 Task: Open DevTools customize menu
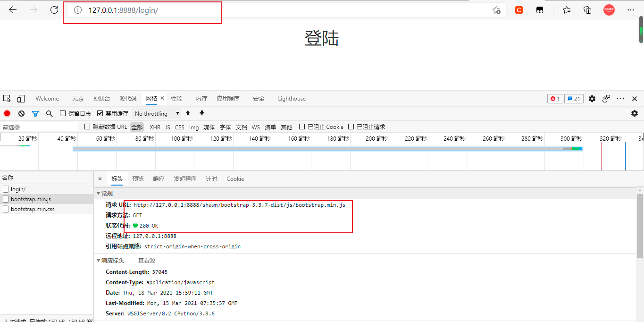(620, 99)
